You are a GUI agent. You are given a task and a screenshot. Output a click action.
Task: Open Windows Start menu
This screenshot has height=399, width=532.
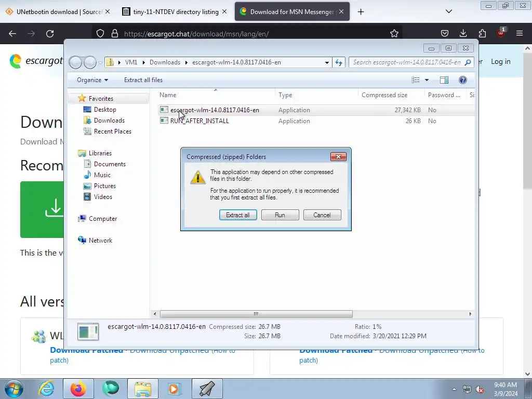pos(14,389)
